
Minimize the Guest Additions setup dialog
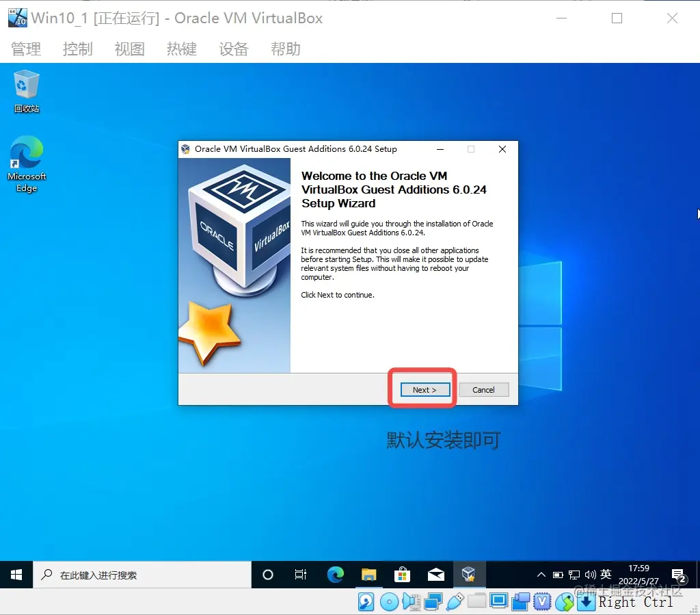click(440, 149)
